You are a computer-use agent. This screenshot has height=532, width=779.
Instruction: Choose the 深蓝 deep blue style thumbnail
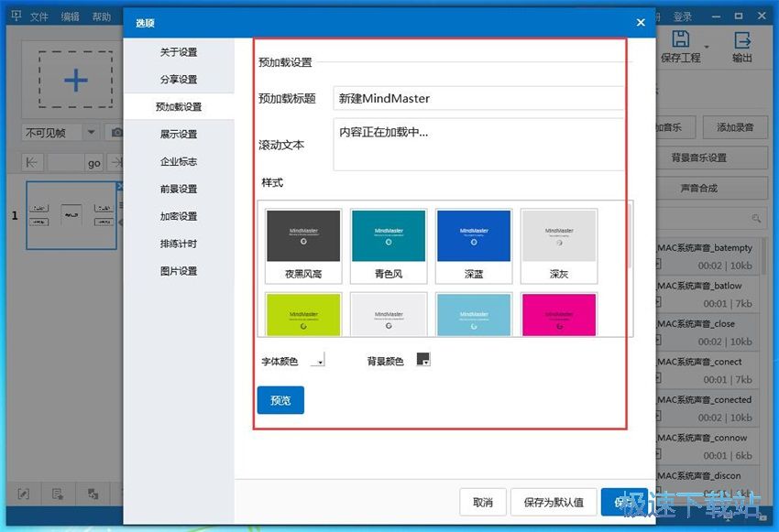[474, 245]
